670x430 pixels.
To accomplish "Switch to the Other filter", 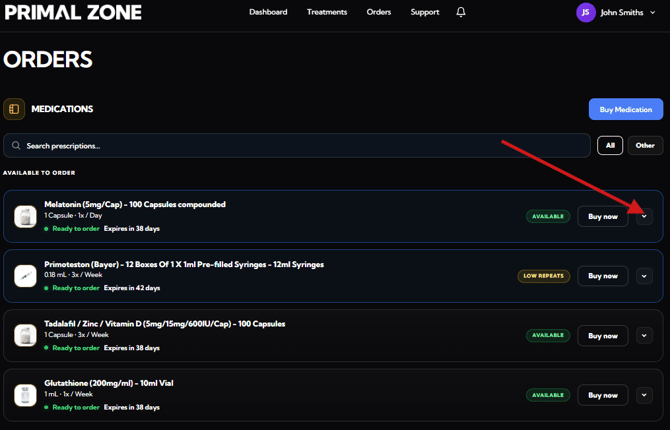I will pos(645,146).
